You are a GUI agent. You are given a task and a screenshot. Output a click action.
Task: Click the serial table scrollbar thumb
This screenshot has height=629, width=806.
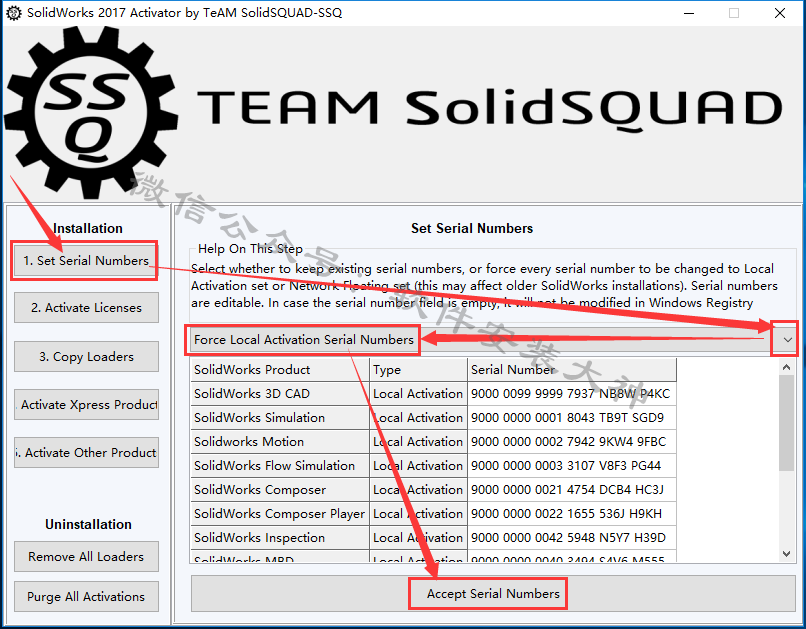pyautogui.click(x=786, y=423)
